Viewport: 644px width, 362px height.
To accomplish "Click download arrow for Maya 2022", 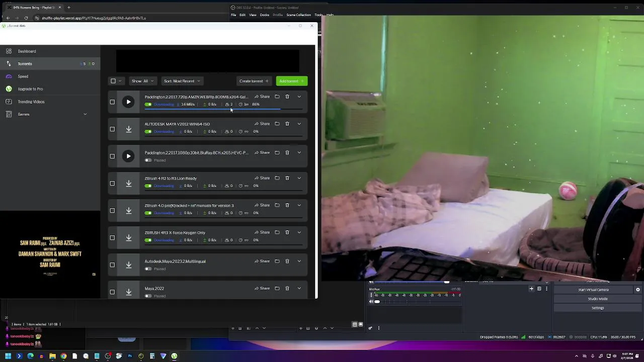I will coord(128,292).
